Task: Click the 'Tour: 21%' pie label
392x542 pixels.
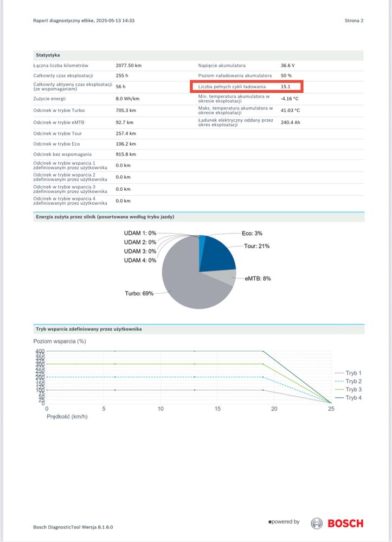Action: [x=257, y=246]
